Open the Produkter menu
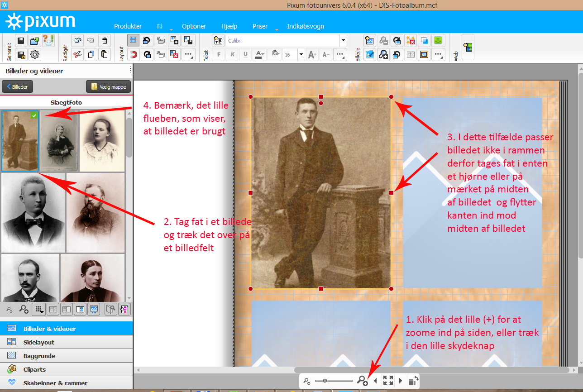 coord(128,26)
